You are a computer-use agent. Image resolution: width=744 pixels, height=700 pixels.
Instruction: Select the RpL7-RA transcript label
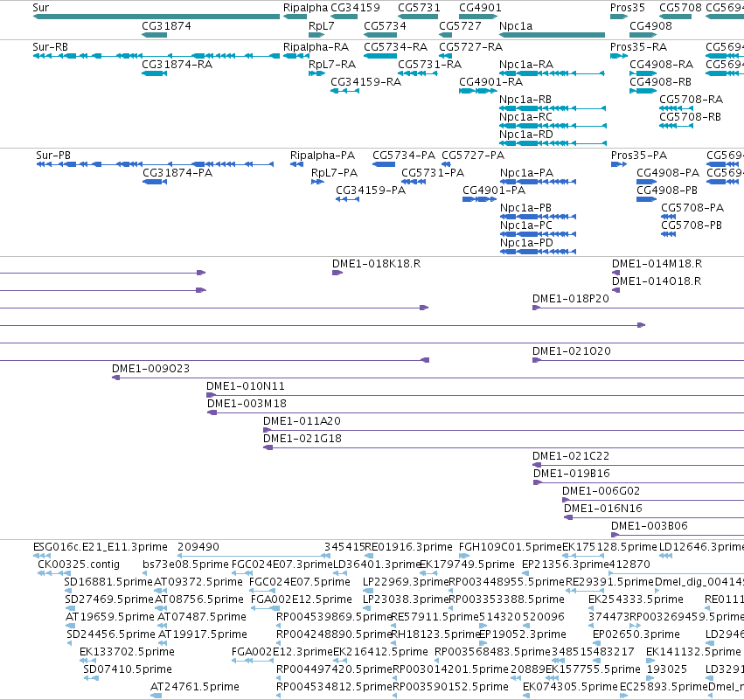[x=332, y=64]
